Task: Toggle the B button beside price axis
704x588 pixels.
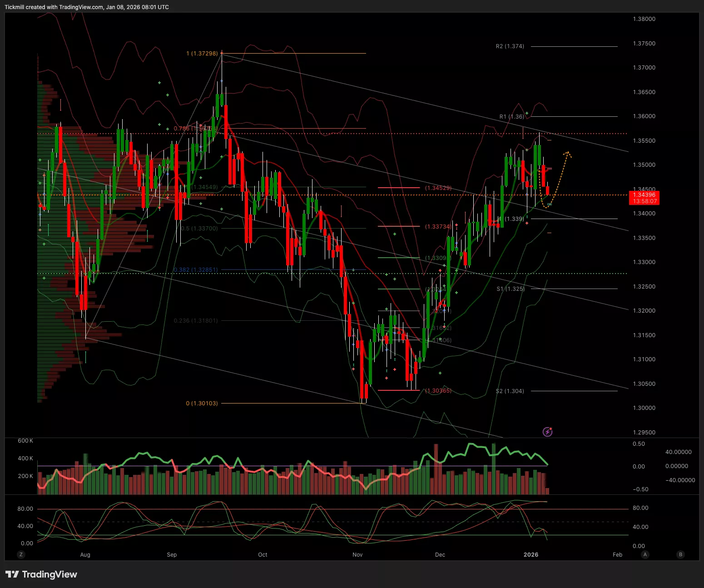Action: tap(680, 554)
